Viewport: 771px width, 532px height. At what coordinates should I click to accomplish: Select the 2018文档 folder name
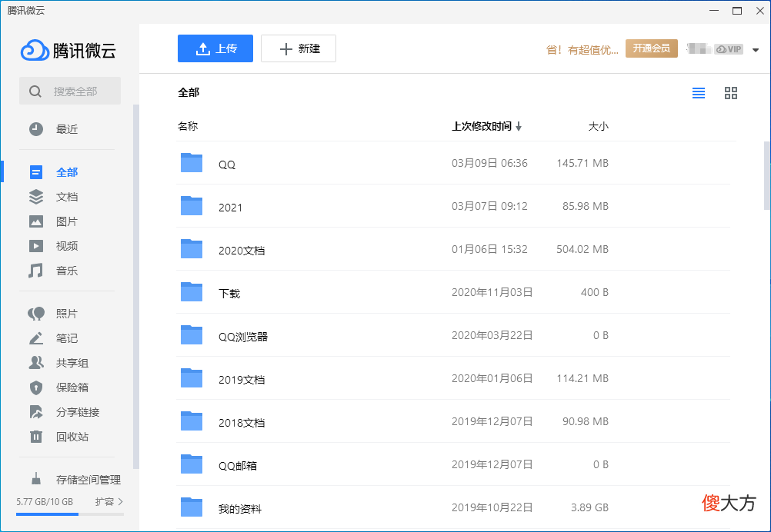(x=242, y=423)
